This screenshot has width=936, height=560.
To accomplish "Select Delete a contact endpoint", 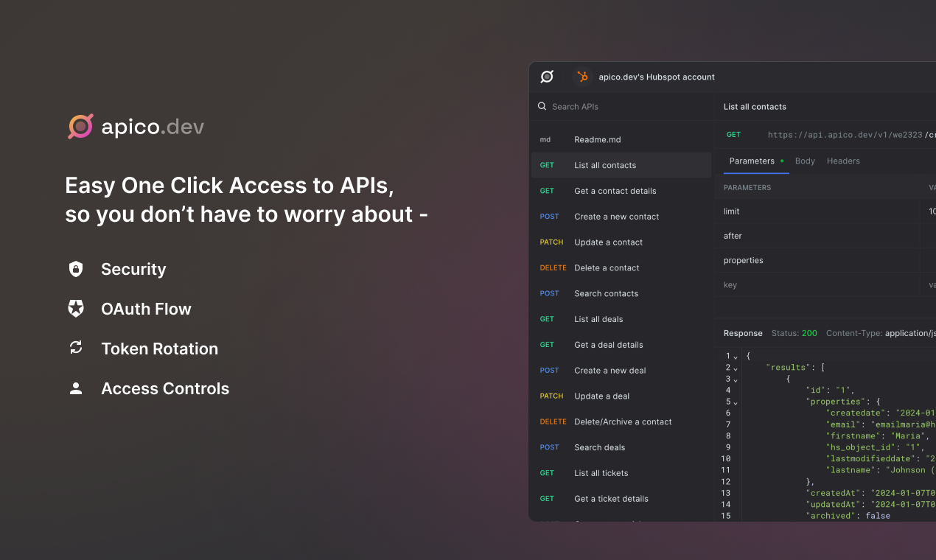I will (x=621, y=267).
